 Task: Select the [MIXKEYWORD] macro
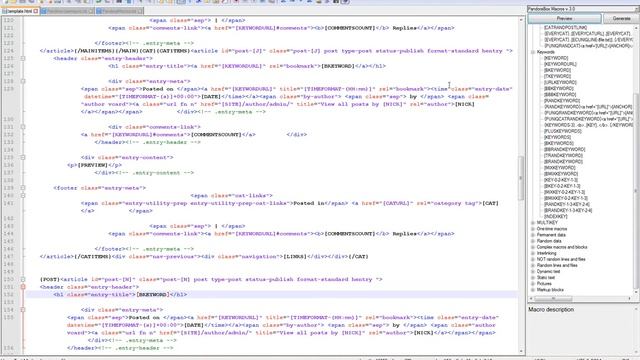[x=559, y=168]
